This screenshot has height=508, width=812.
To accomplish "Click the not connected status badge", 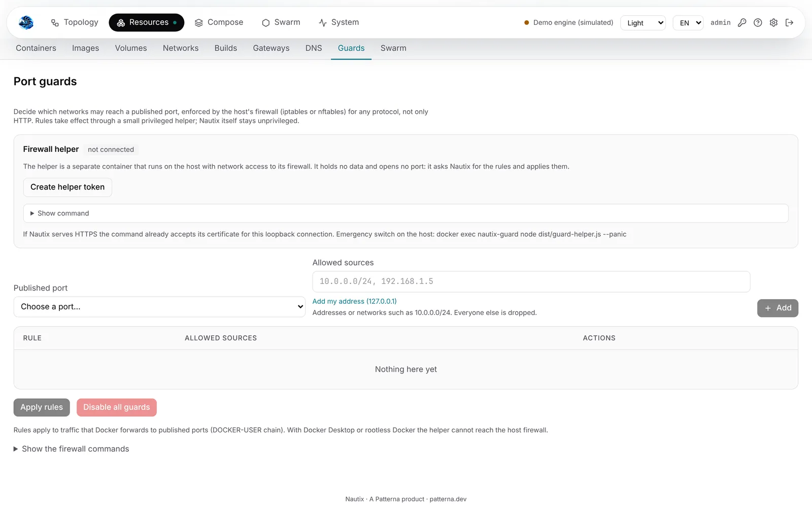I will coord(111,149).
